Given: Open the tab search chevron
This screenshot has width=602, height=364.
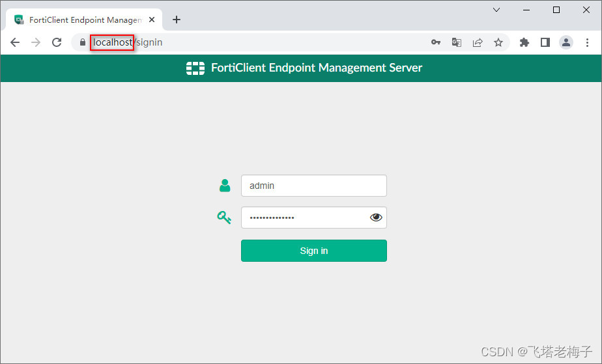Looking at the screenshot, I should (x=496, y=10).
